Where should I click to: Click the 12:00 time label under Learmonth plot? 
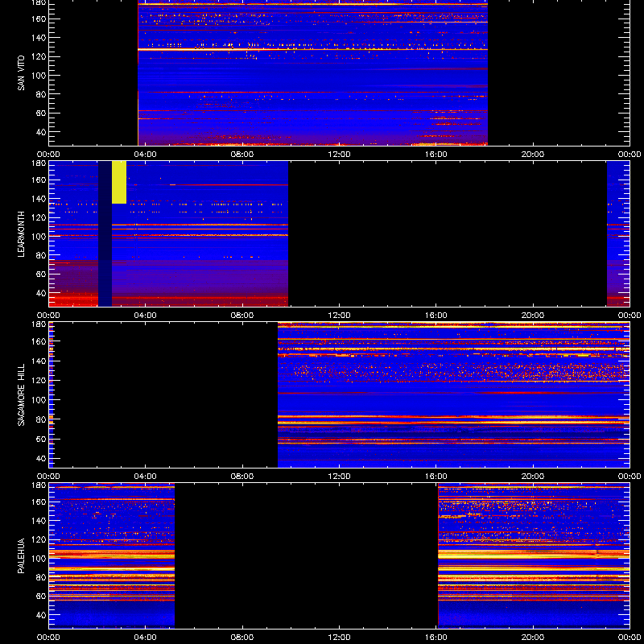coord(339,316)
